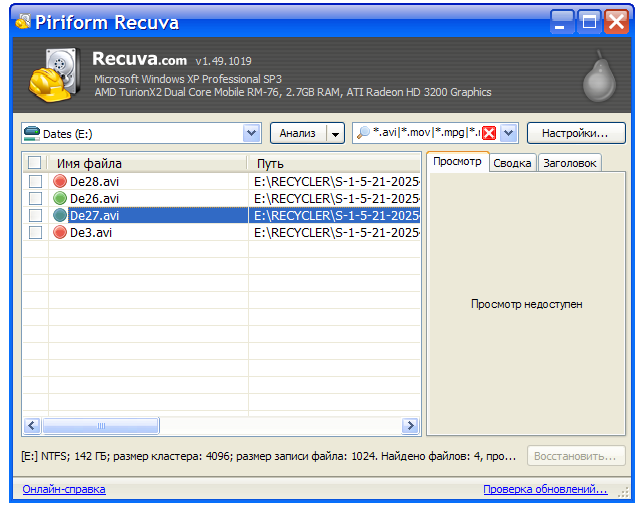Click the magnifier icon in the filter box
Viewport: 642px width, 507px height.
[362, 132]
